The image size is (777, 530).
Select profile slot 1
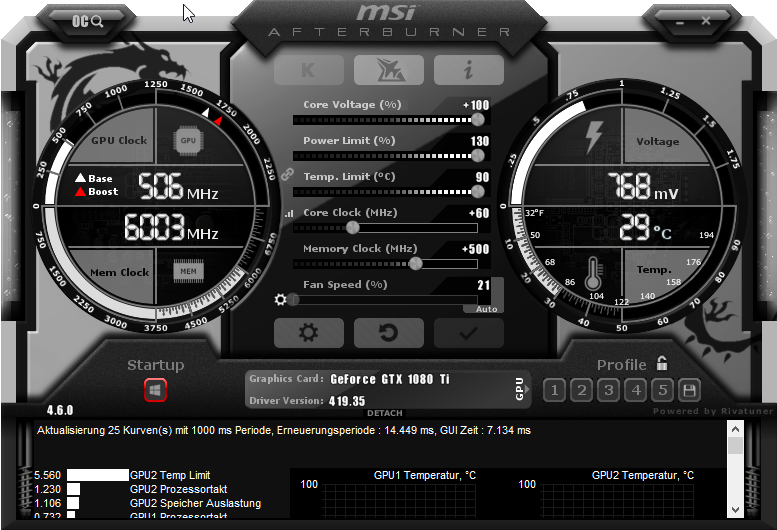click(x=554, y=390)
